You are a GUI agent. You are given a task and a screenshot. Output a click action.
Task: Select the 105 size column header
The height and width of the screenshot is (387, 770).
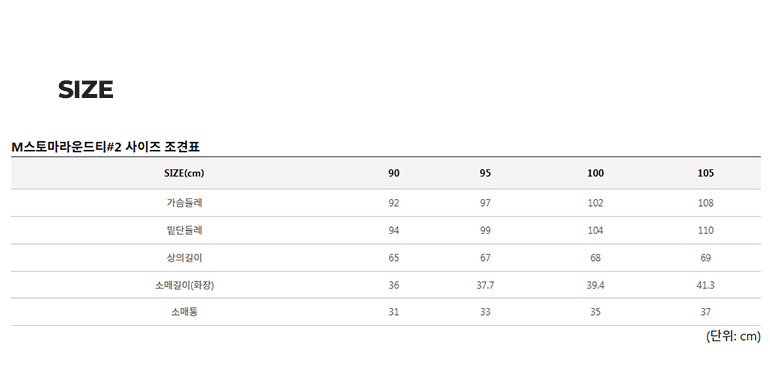point(706,173)
